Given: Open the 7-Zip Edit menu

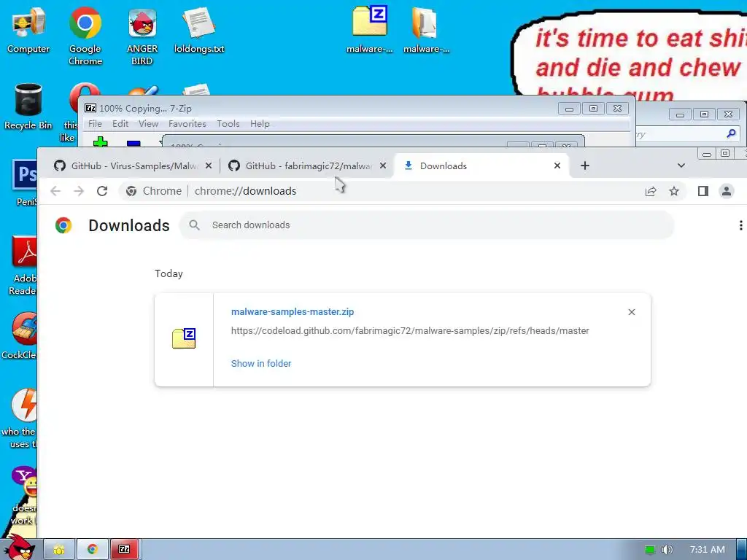Looking at the screenshot, I should [120, 124].
